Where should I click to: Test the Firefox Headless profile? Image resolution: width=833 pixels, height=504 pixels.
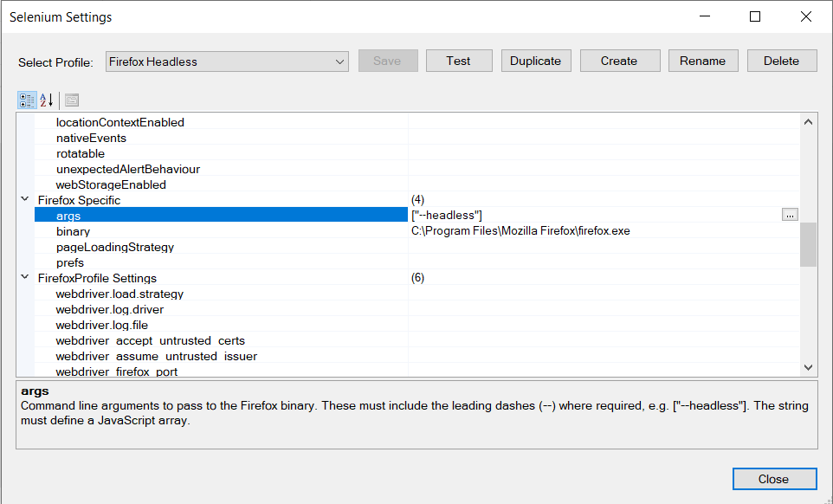pyautogui.click(x=459, y=61)
